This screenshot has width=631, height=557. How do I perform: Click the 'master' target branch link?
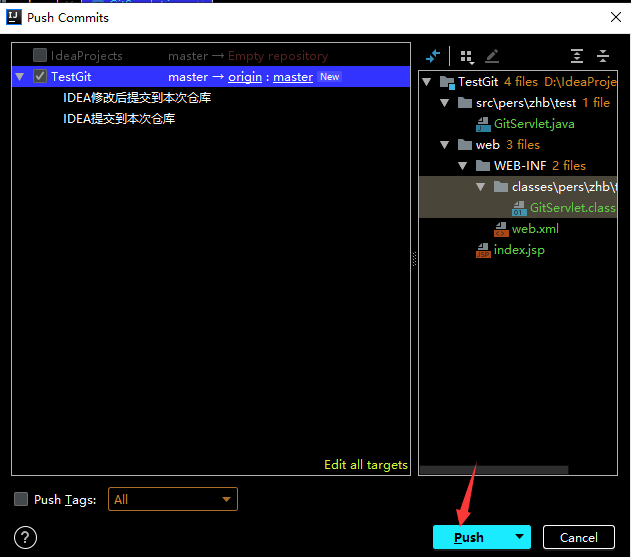pos(293,77)
